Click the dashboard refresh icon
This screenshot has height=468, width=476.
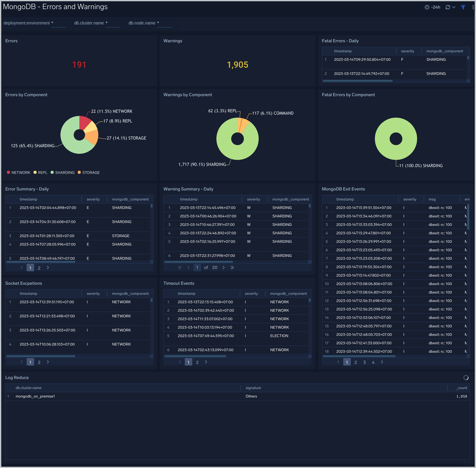pos(448,7)
